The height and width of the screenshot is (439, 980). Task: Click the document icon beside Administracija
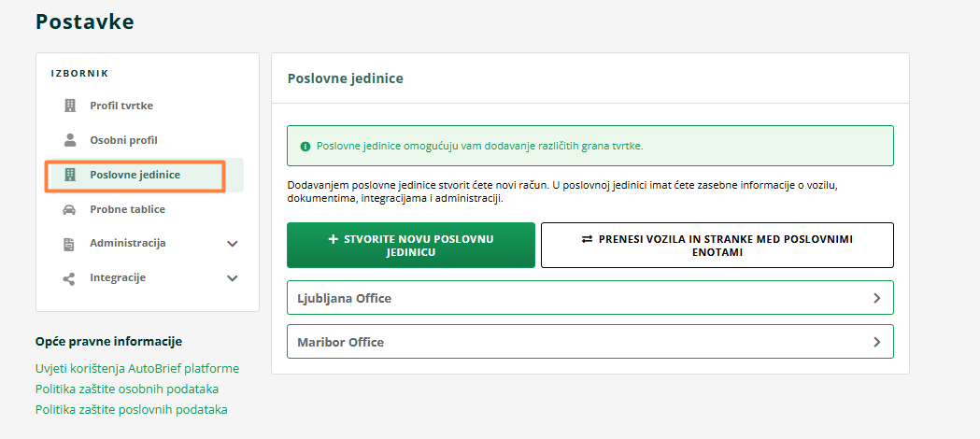coord(69,244)
